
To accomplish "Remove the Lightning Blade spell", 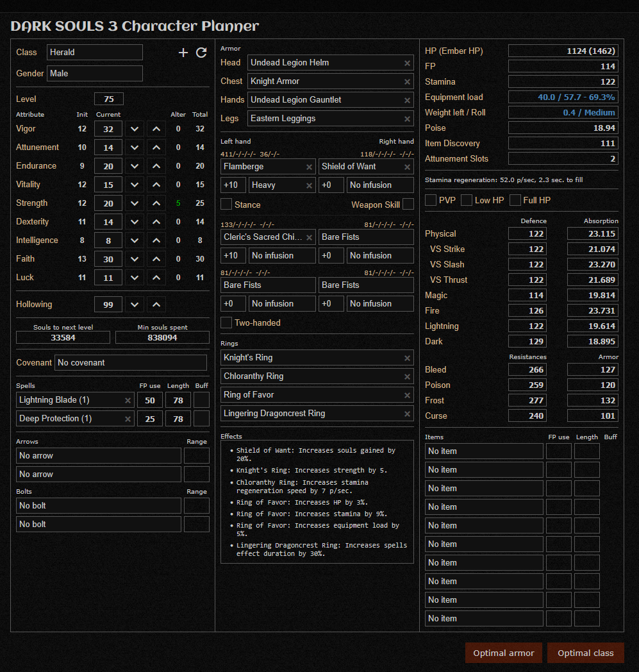I will tap(128, 400).
